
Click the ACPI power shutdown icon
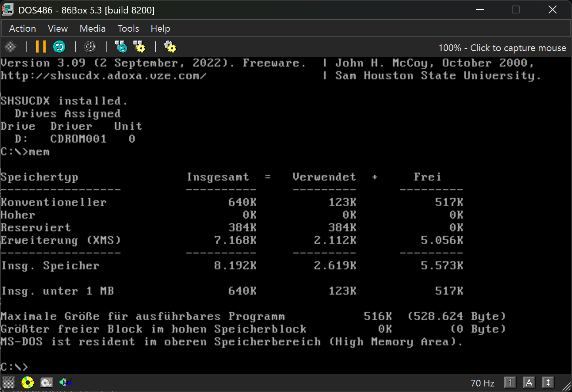(90, 47)
